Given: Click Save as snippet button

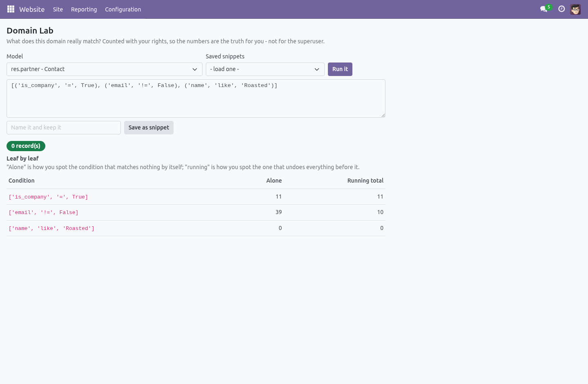Looking at the screenshot, I should pos(149,127).
